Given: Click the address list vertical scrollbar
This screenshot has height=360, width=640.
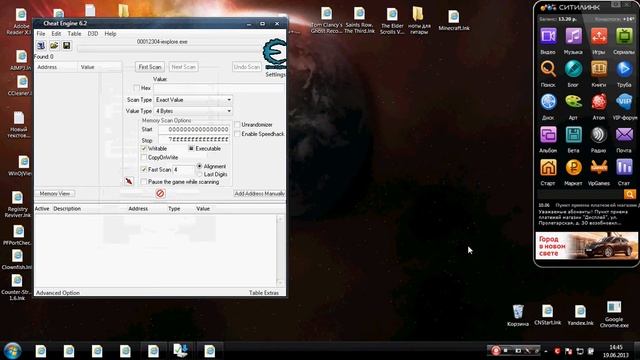Looking at the screenshot, I should click(280, 251).
